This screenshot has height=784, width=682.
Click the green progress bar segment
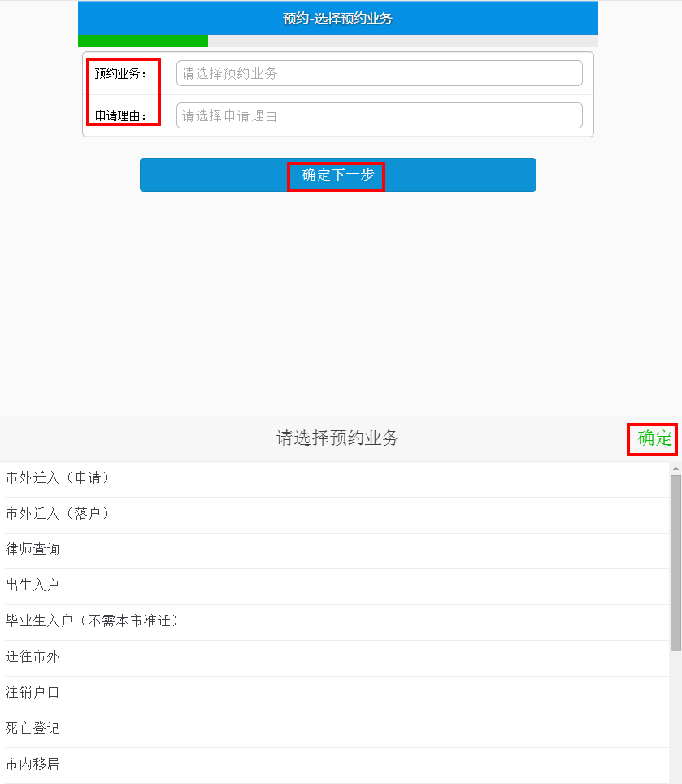142,41
